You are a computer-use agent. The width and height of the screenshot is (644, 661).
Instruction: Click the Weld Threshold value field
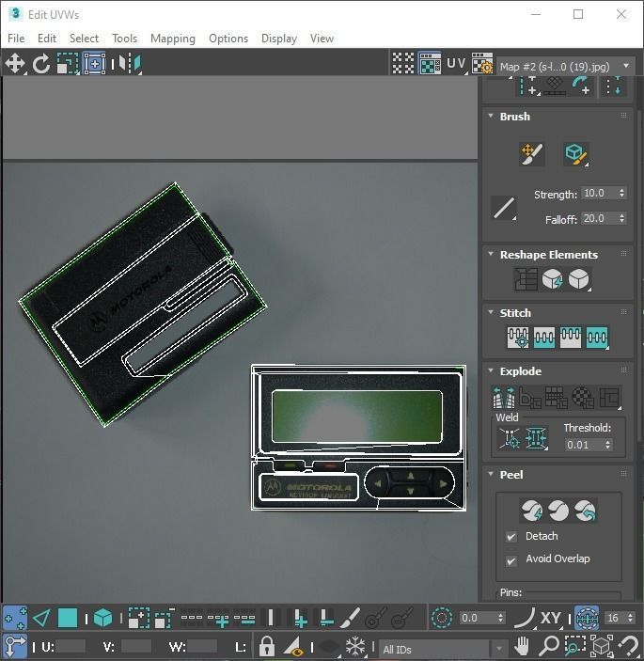pos(585,445)
